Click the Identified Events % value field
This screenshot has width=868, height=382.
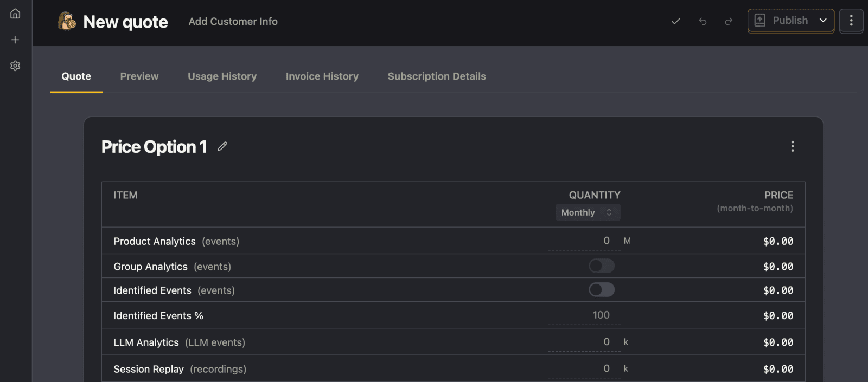pos(584,315)
